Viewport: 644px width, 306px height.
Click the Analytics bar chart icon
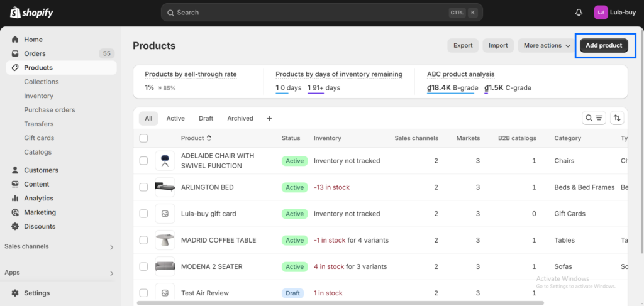click(x=15, y=198)
